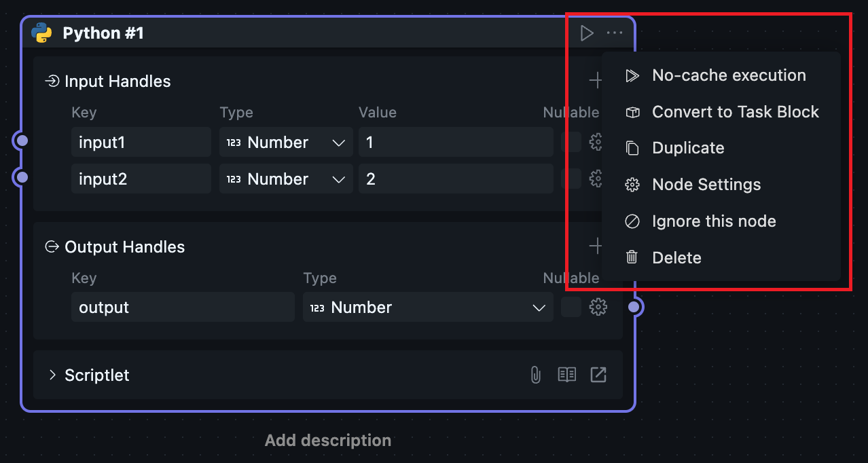Add a new output handle
The width and height of the screenshot is (868, 463).
596,246
